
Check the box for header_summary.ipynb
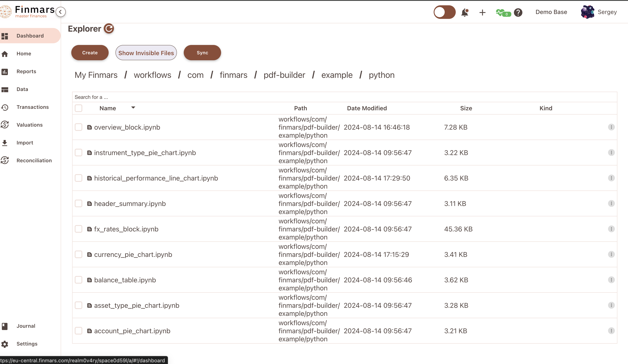point(78,203)
